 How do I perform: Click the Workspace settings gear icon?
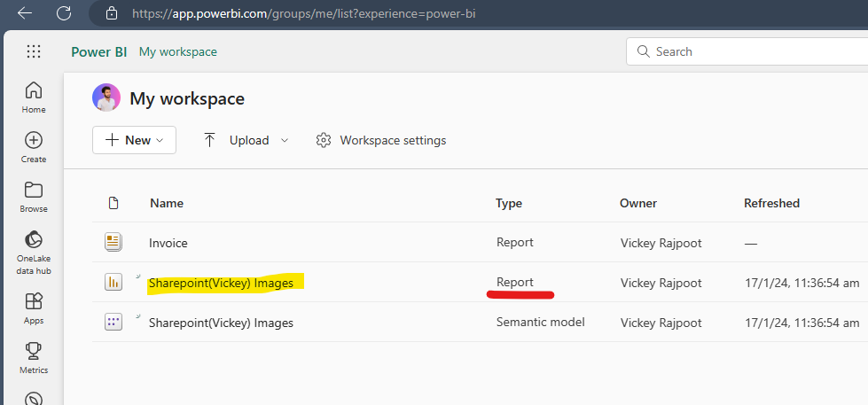pyautogui.click(x=323, y=140)
